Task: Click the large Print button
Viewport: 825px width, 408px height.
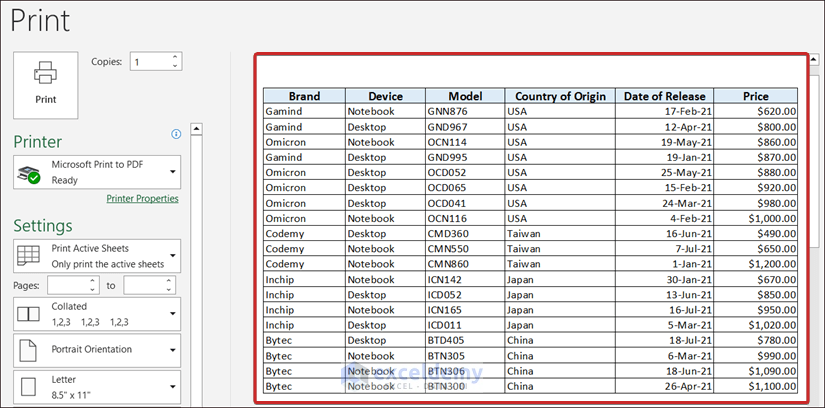Action: tap(46, 85)
